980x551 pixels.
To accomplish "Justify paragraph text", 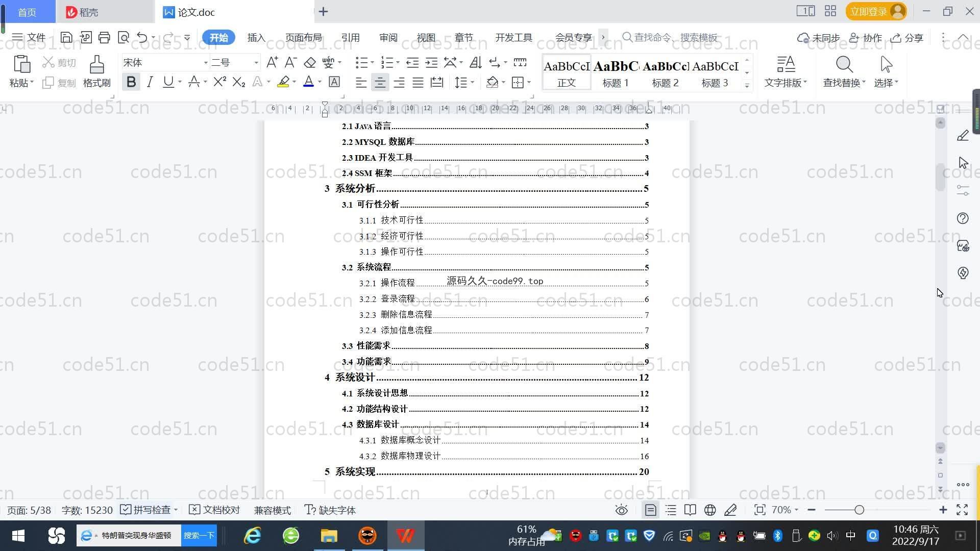I will click(x=418, y=82).
